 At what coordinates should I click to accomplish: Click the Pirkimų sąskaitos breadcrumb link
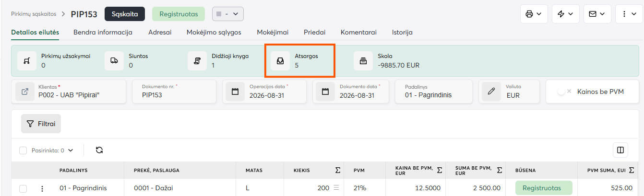tap(34, 14)
